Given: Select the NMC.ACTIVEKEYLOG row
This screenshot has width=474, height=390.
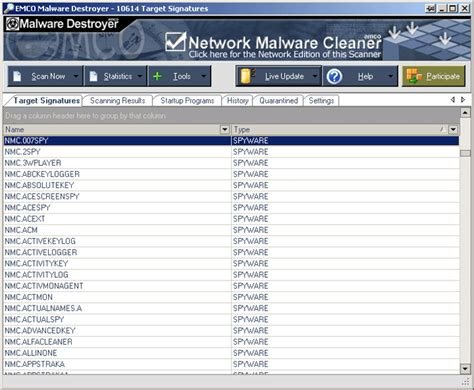Looking at the screenshot, I should 231,241.
